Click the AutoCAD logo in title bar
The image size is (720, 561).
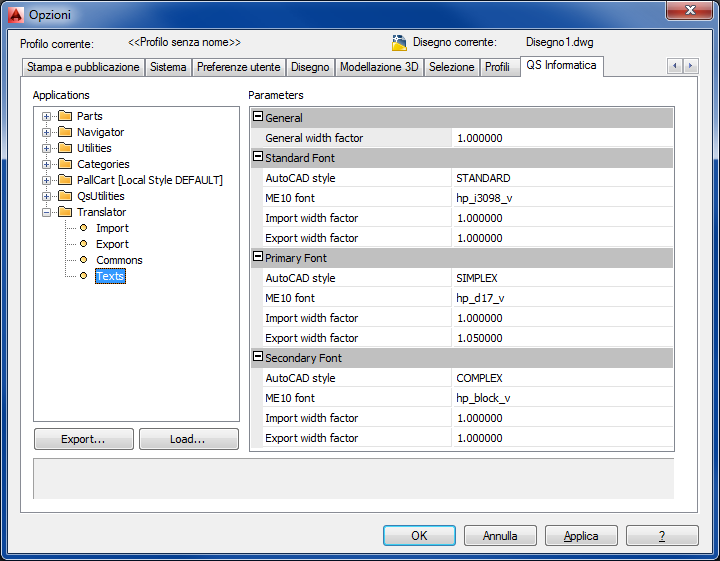(16, 15)
